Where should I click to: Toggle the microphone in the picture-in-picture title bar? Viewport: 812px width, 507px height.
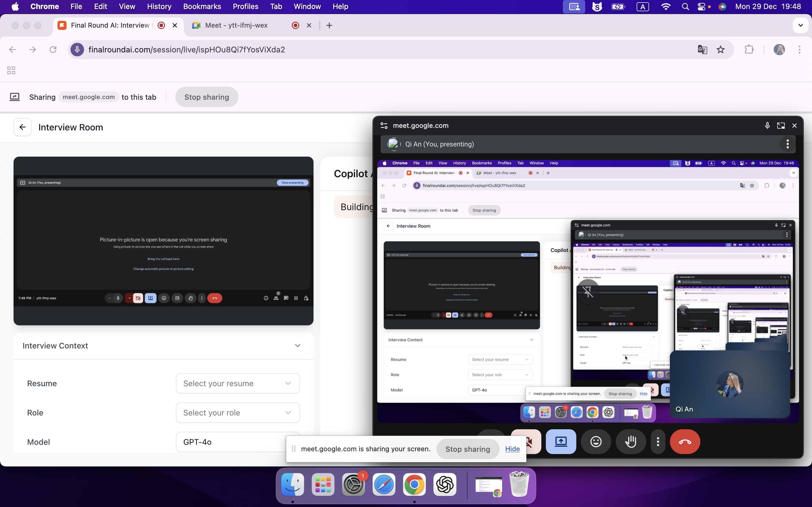pyautogui.click(x=767, y=125)
